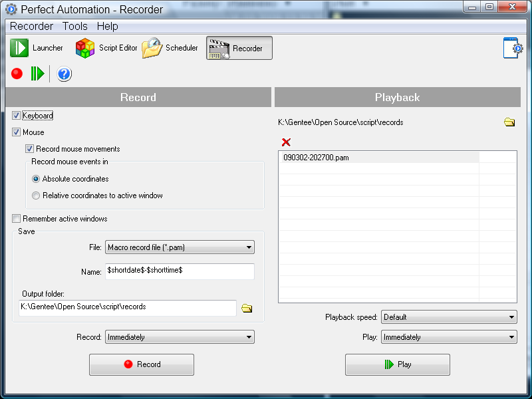
Task: Open the Launcher module
Action: pos(37,48)
